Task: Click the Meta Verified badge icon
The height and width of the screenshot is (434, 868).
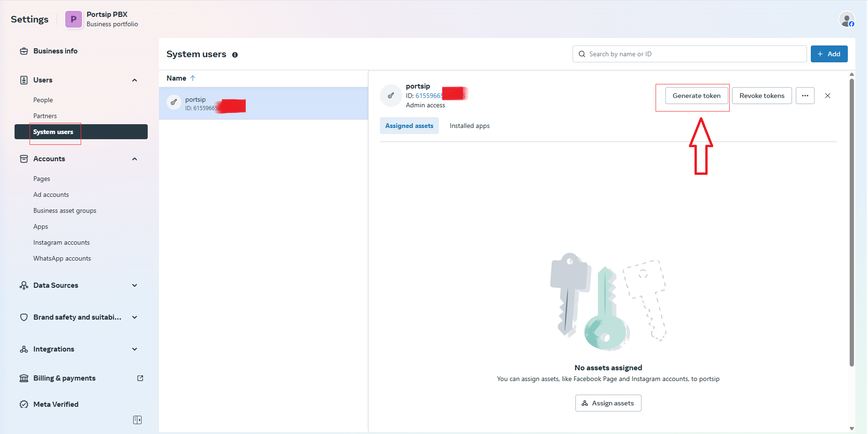Action: [24, 404]
